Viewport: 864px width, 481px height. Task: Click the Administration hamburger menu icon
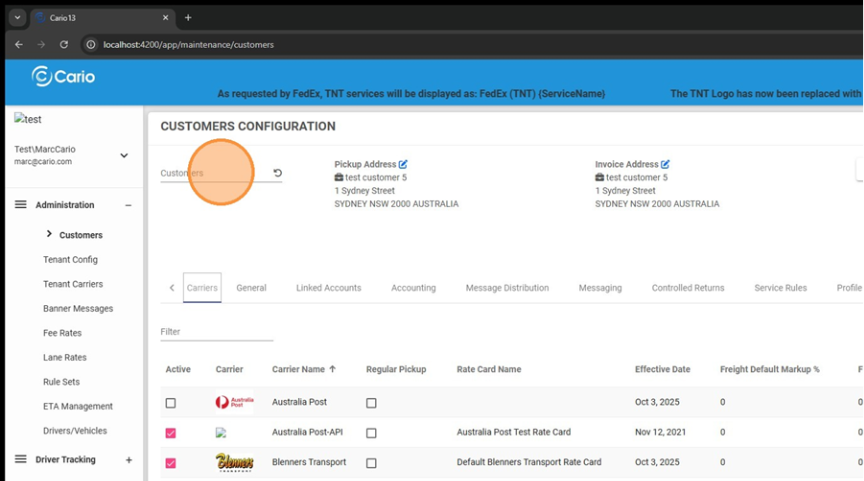pyautogui.click(x=20, y=205)
